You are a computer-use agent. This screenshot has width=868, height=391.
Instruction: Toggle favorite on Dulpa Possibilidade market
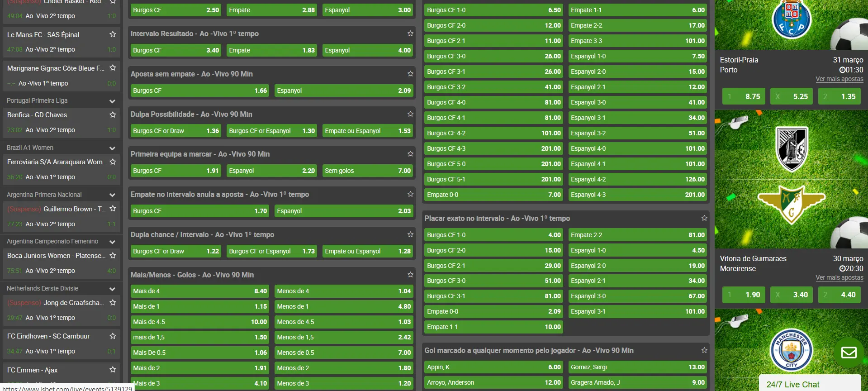coord(410,114)
